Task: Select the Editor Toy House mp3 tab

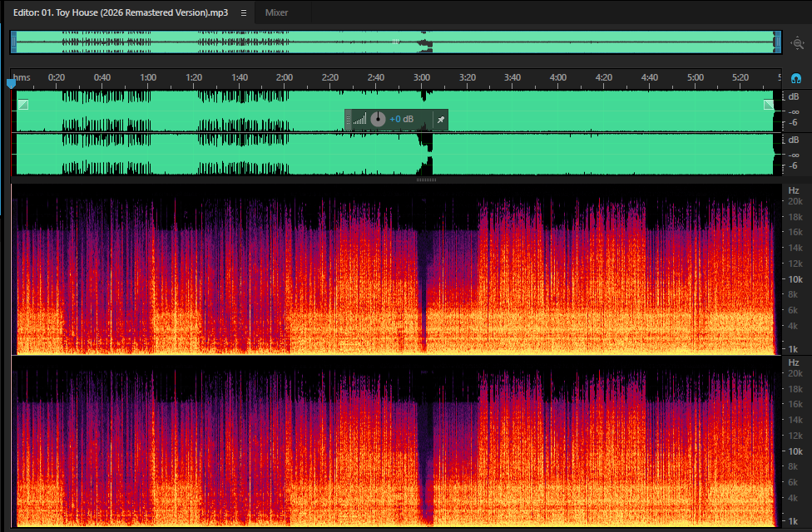Action: [x=121, y=12]
